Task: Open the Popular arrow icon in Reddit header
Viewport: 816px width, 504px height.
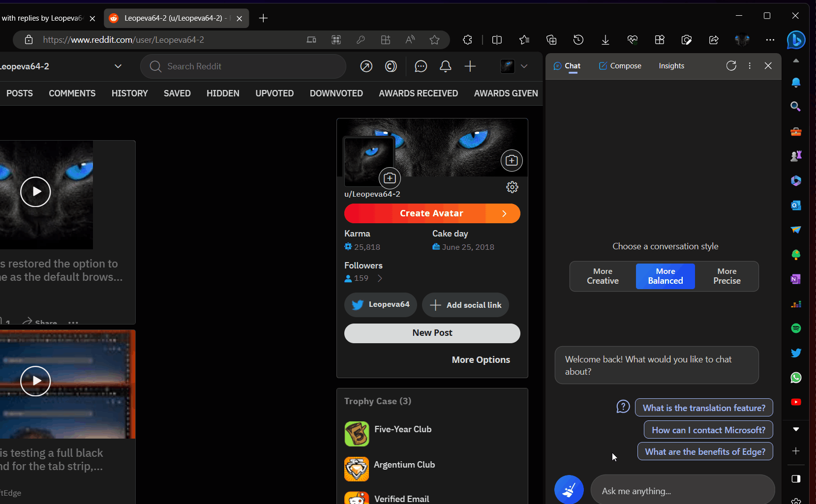Action: point(366,66)
